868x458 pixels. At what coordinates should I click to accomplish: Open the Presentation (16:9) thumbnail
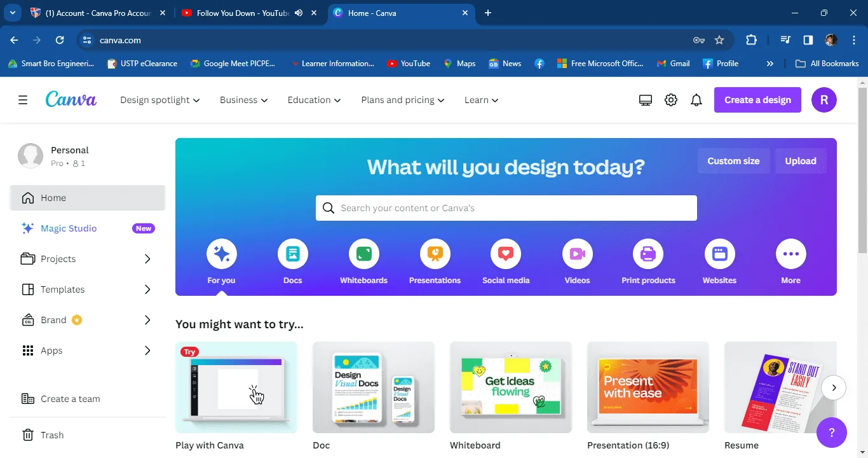point(648,387)
